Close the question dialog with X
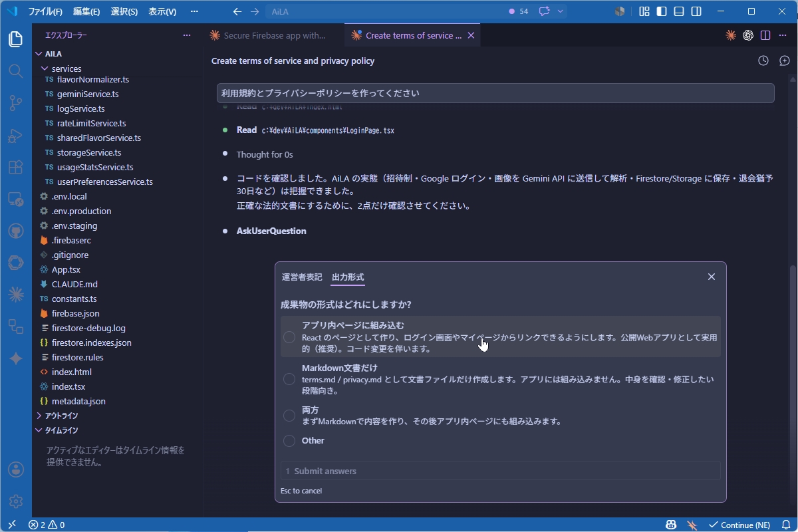Image resolution: width=798 pixels, height=532 pixels. tap(712, 277)
